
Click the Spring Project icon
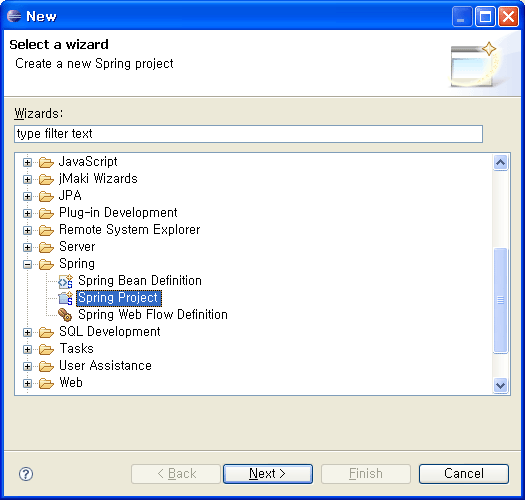(x=65, y=298)
